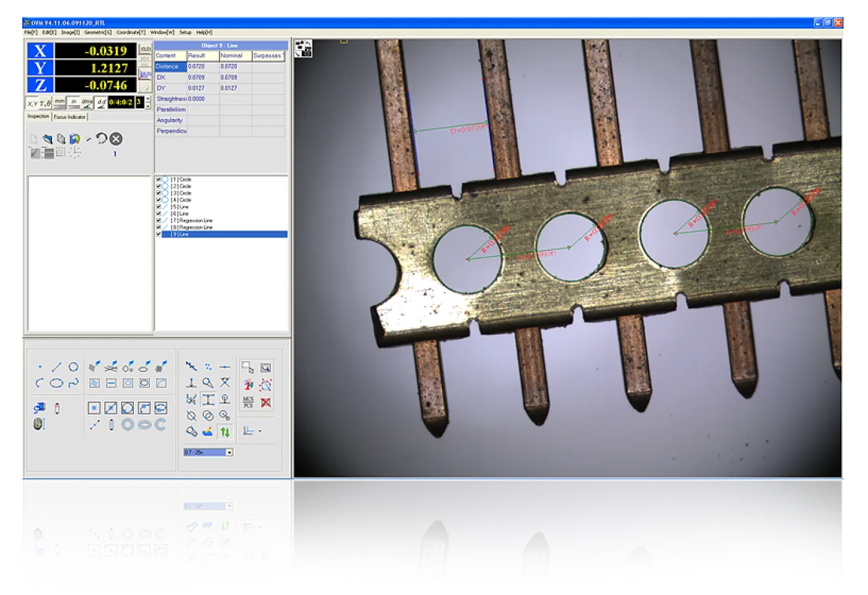This screenshot has height=595, width=868.
Task: Click the box-with-diagonal-line tool icon
Action: point(110,408)
